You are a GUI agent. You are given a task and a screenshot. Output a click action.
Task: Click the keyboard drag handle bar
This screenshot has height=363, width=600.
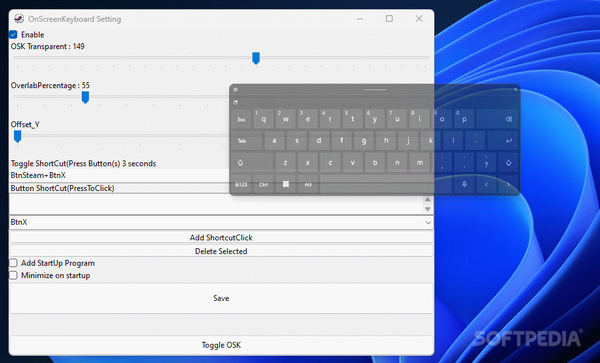pyautogui.click(x=375, y=90)
